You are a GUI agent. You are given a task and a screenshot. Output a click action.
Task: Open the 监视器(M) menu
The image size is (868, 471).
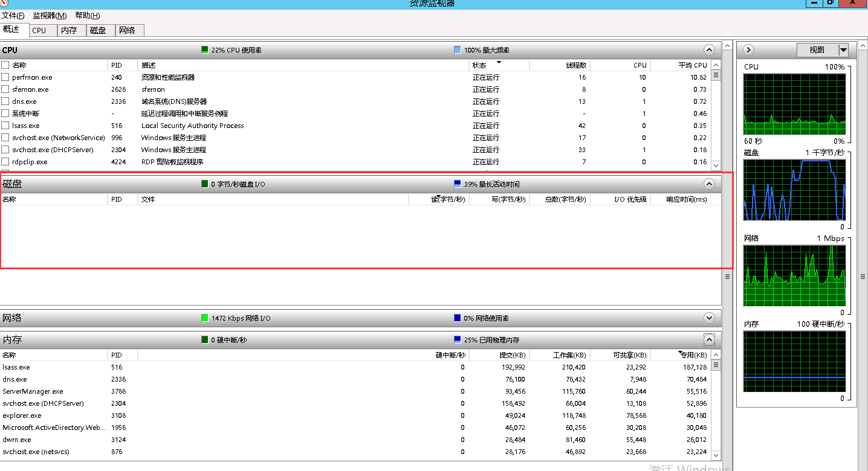pos(50,16)
